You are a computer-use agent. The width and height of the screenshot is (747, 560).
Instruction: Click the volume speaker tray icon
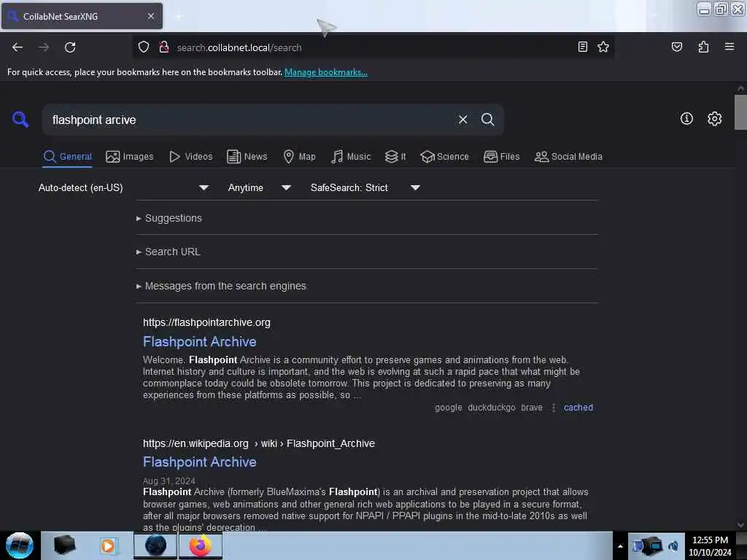coord(673,546)
